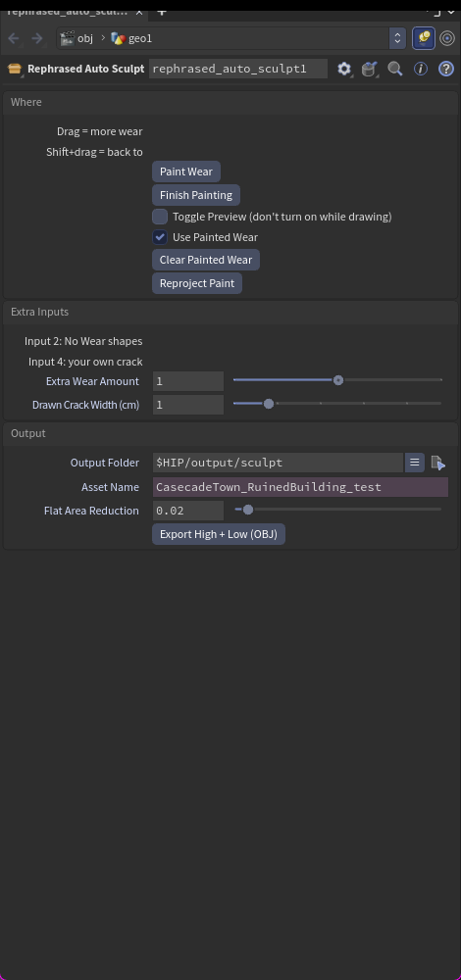
Task: Open the Output Folder list menu icon
Action: [414, 463]
